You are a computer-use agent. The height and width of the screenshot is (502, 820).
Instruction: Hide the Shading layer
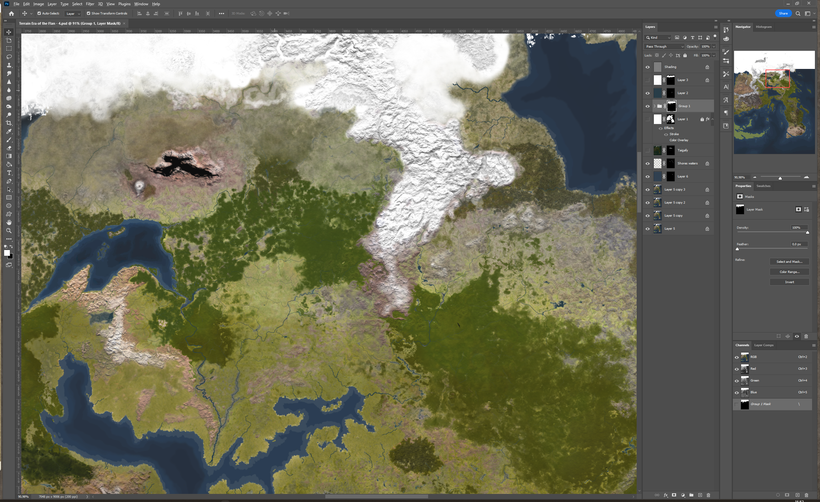pos(647,67)
